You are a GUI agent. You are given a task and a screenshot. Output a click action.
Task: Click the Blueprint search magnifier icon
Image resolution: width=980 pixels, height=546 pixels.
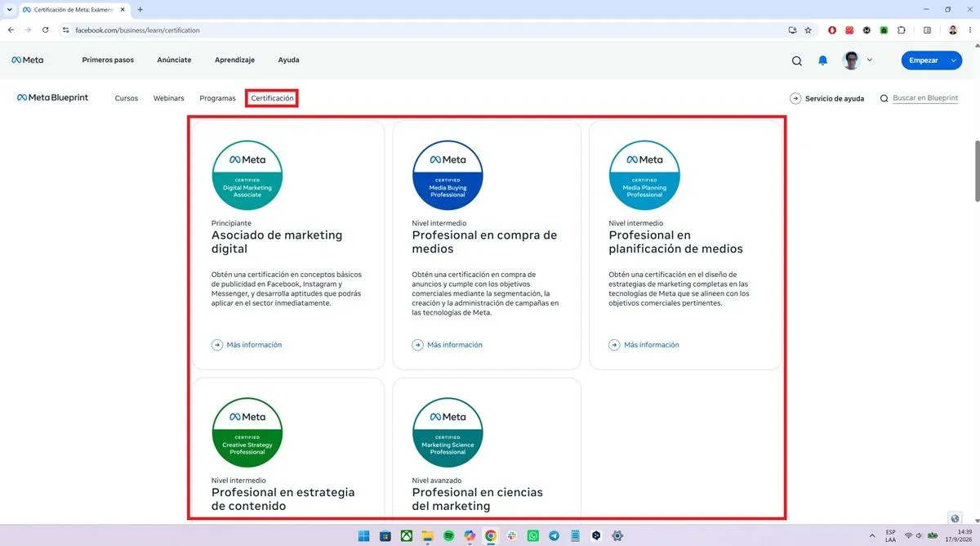pos(884,98)
